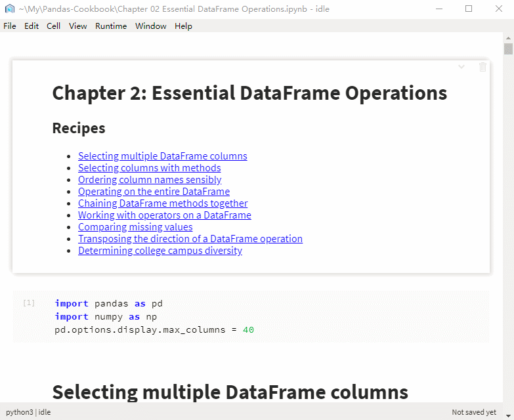Open the View menu
Screen dimensions: 514x420
click(x=77, y=26)
